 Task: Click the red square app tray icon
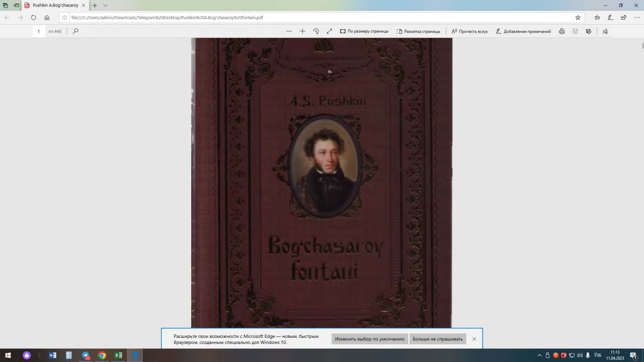point(563,355)
